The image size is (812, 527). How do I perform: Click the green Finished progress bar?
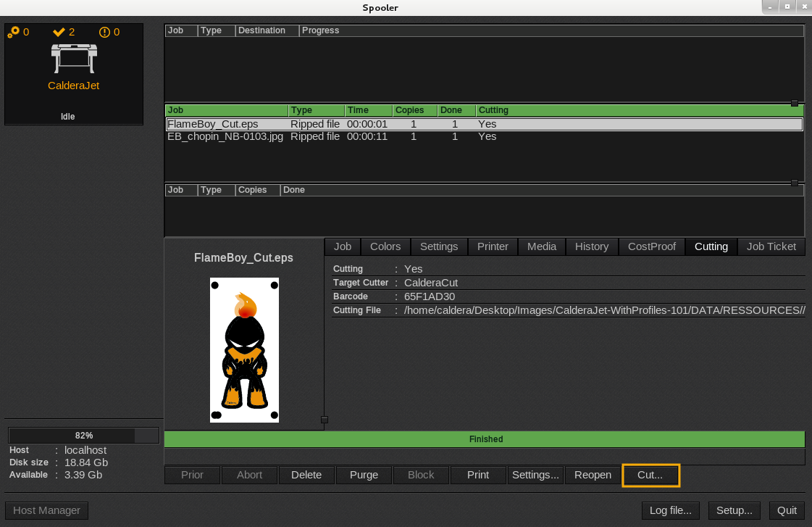coord(485,439)
